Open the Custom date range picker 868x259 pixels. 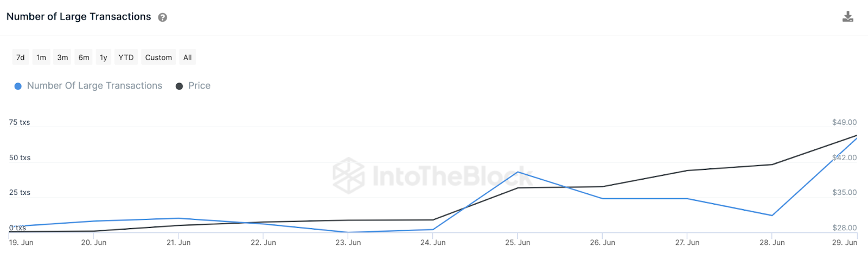coord(158,58)
